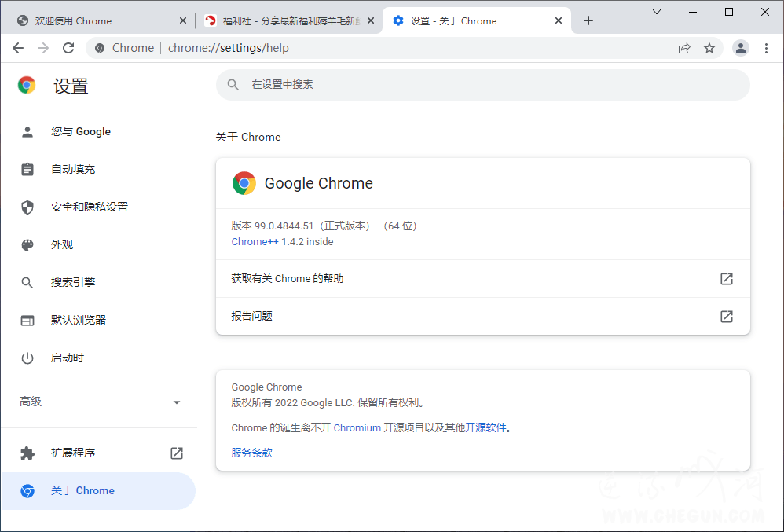Image resolution: width=784 pixels, height=532 pixels.
Task: Open 获取有关 Chrome 的帮助 row
Action: coord(483,278)
